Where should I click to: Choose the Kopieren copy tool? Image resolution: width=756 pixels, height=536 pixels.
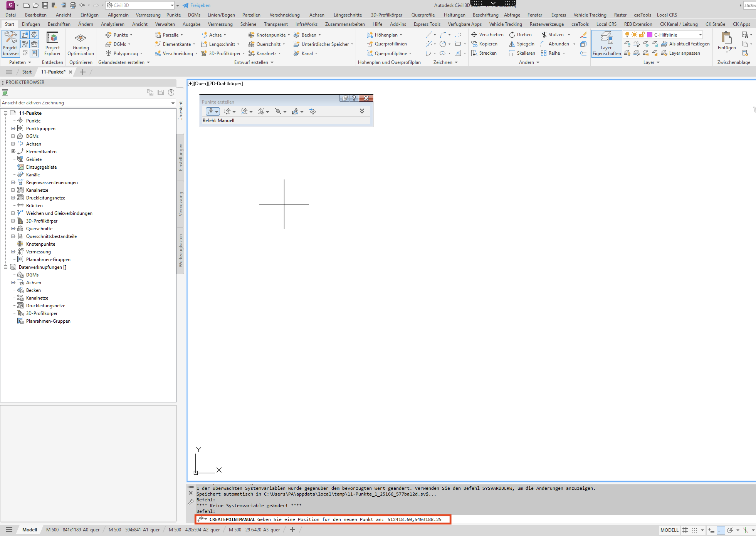484,44
